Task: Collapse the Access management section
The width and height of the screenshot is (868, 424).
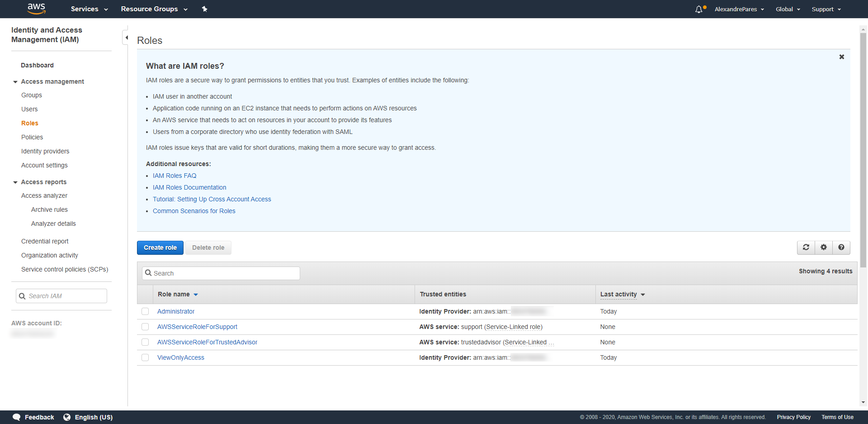Action: [15, 82]
